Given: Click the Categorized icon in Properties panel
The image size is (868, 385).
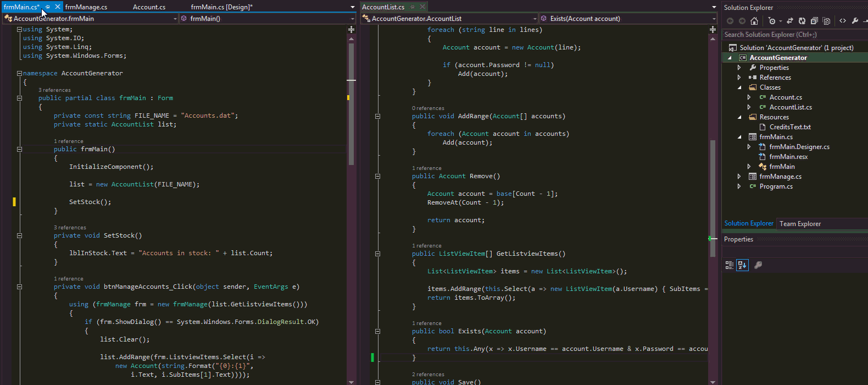Looking at the screenshot, I should 730,265.
